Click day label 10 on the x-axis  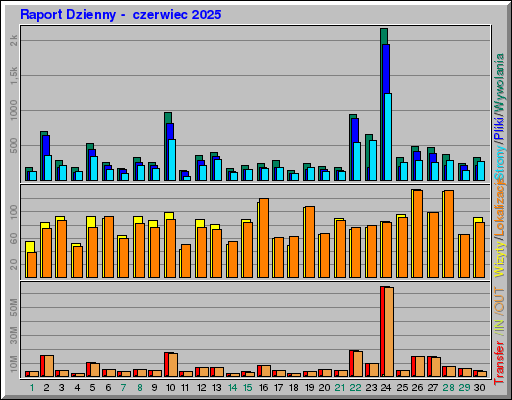tap(170, 388)
